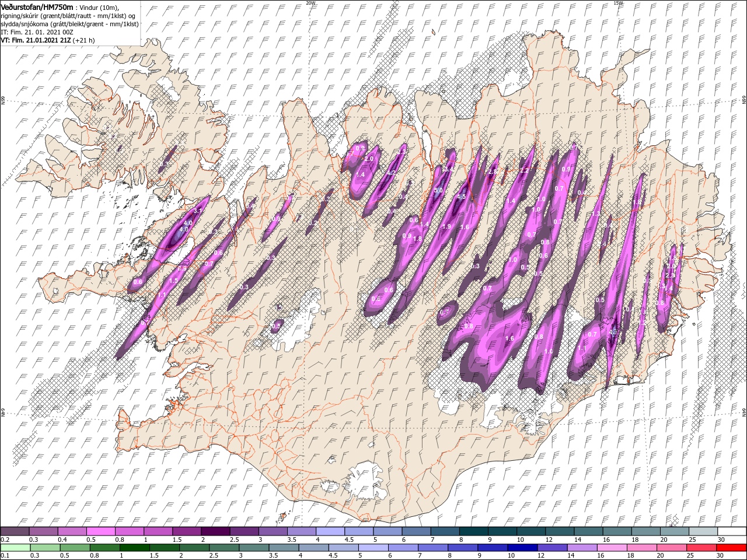Select the crimson 25 swatch, lower scale

[x=702, y=548]
